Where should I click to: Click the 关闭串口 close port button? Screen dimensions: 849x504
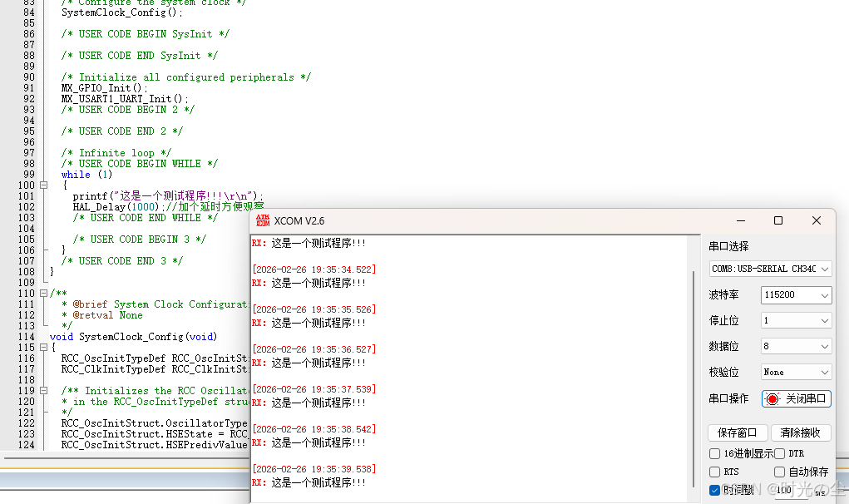tap(796, 399)
